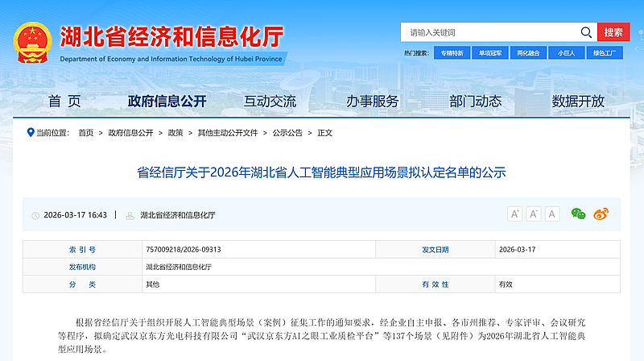Viewport: 644px width, 361px height.
Task: Click the magnifying glass search icon
Action: point(586,32)
